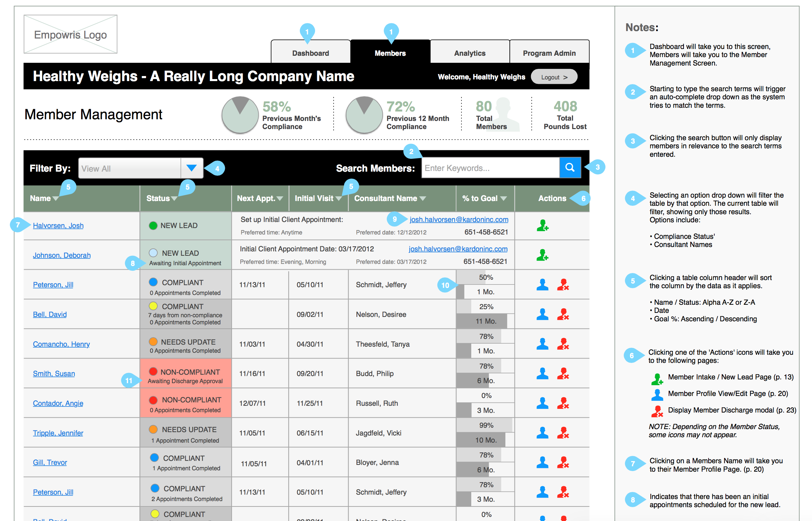Click the 408 Total Pounds Lost stat
The image size is (812, 521).
click(x=565, y=115)
